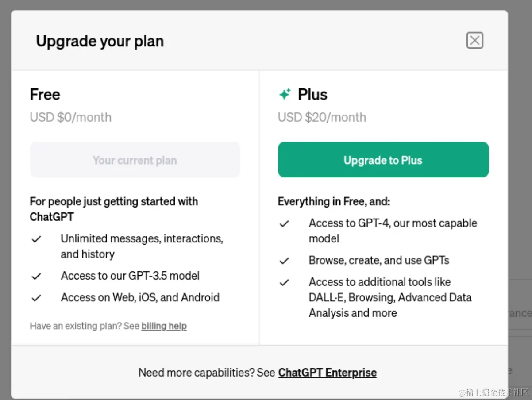This screenshot has width=532, height=400.
Task: Click the Everything in Free, and: heading
Action: pyautogui.click(x=334, y=202)
